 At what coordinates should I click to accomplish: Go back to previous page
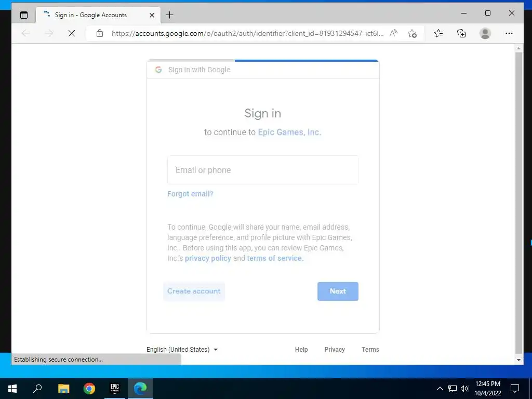[x=26, y=33]
